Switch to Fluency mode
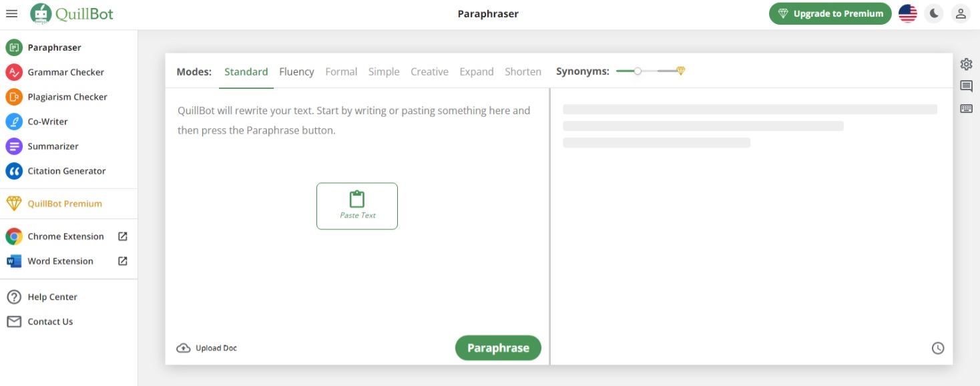980x386 pixels. (296, 71)
